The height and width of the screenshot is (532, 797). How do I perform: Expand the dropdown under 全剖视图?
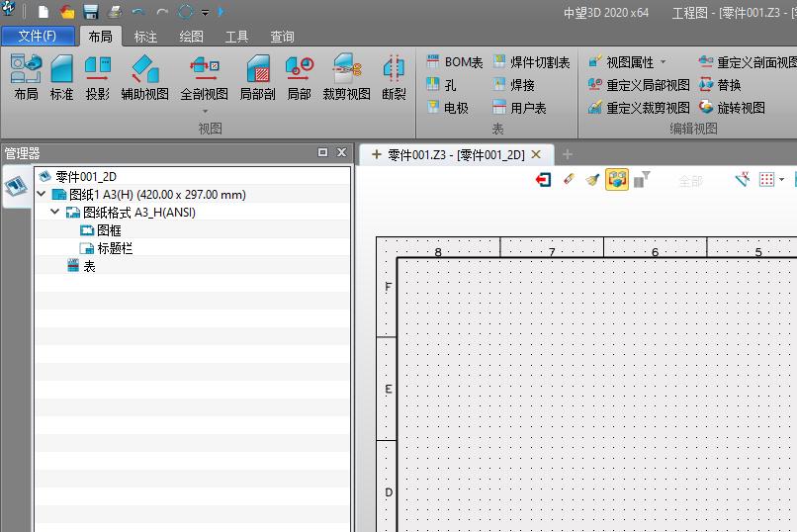(205, 112)
